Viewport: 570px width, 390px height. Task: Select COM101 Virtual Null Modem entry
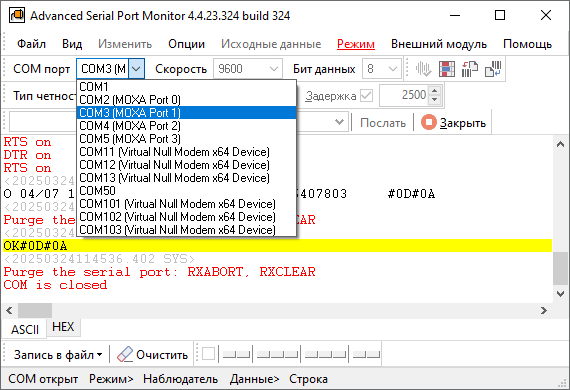186,204
